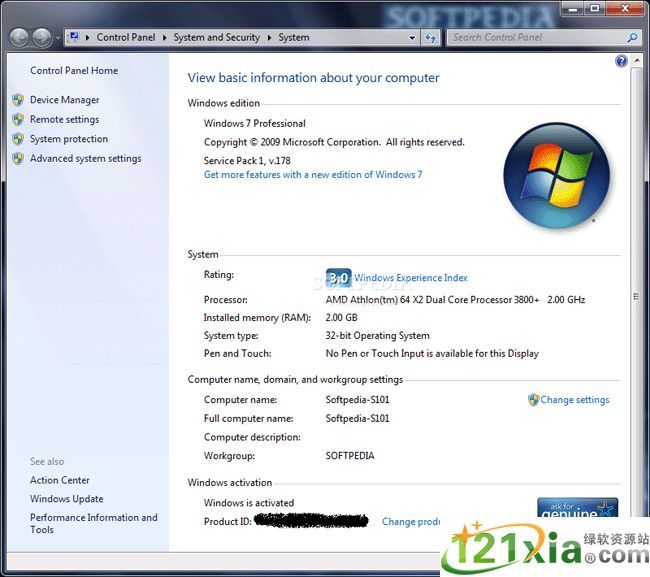The image size is (650, 577).
Task: Click the search magnifier icon
Action: (632, 38)
